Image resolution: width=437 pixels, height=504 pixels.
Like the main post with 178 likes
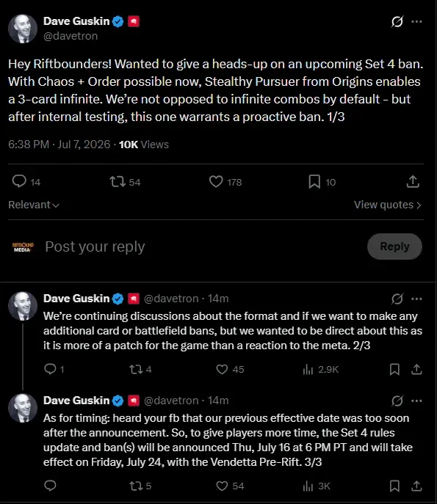tap(216, 182)
